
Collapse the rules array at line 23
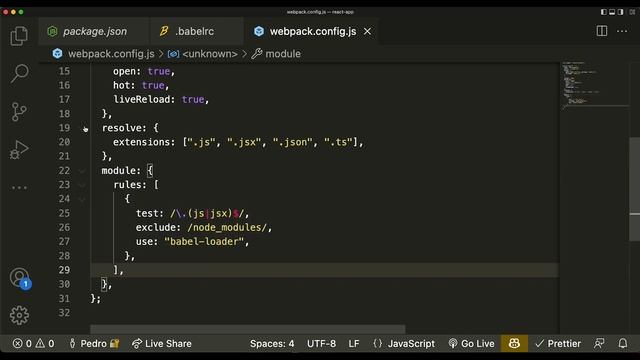[x=82, y=185]
